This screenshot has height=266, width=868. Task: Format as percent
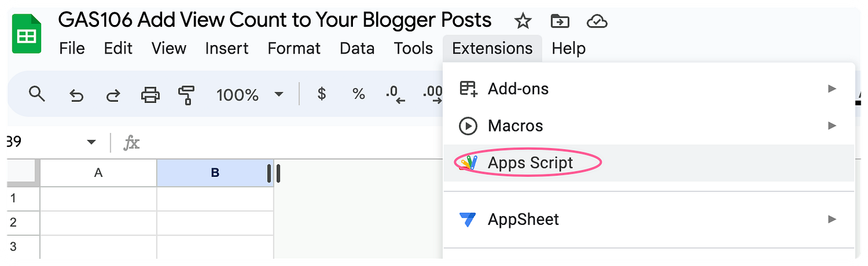click(358, 94)
